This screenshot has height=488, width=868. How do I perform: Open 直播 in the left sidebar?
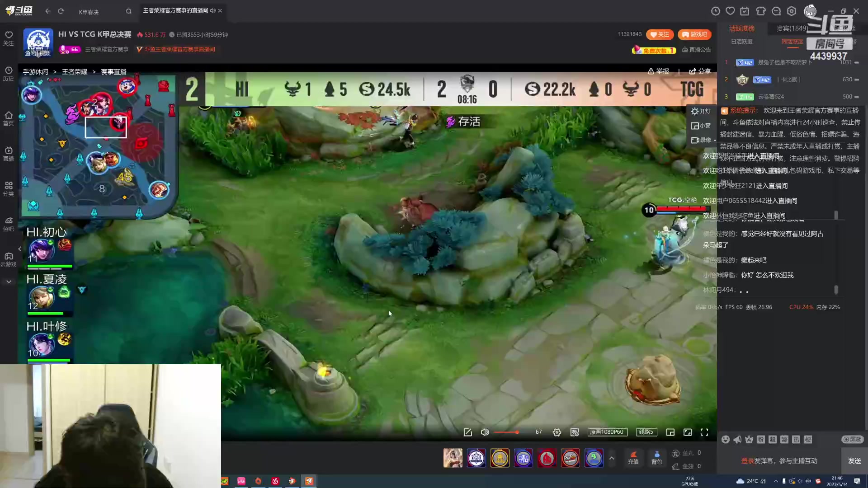pos(9,154)
